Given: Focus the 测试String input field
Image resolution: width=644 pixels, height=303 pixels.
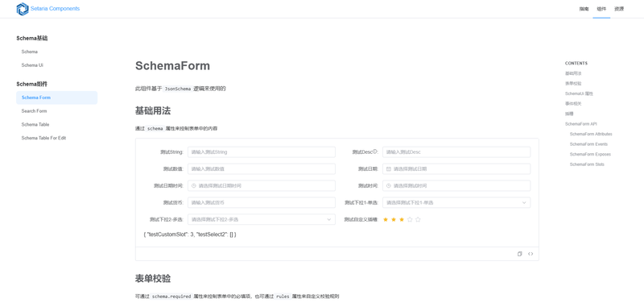Looking at the screenshot, I should 262,152.
